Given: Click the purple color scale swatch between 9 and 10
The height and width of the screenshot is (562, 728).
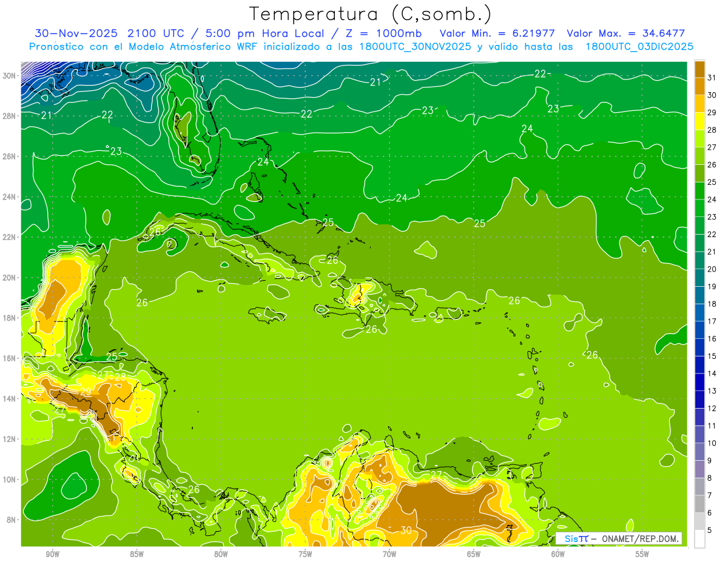Looking at the screenshot, I should coord(699,452).
